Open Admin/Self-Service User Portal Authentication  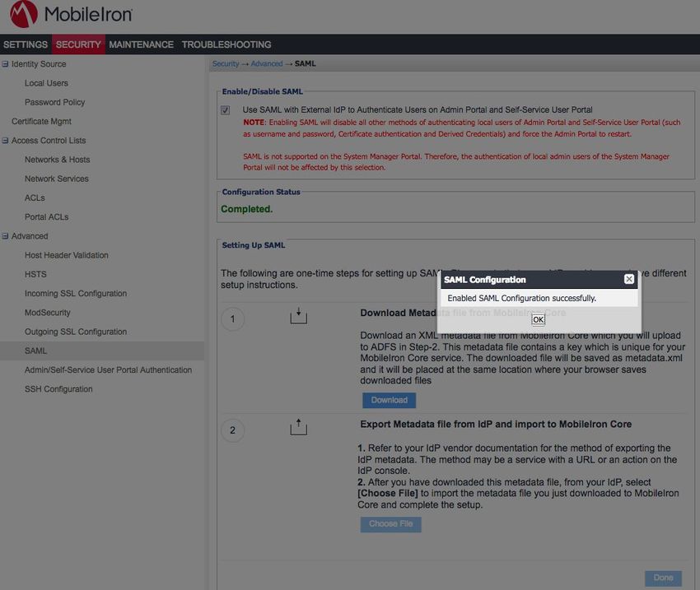[x=109, y=370]
